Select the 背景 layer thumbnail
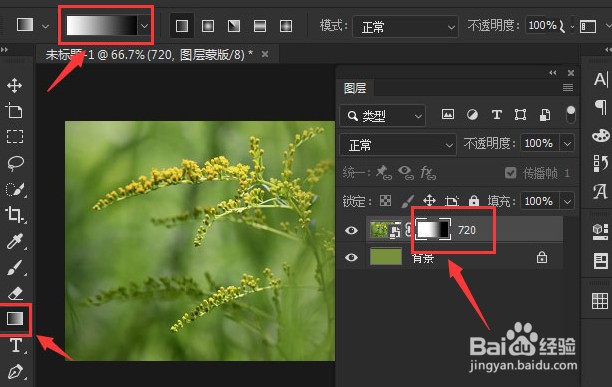612x387 pixels. pos(386,257)
